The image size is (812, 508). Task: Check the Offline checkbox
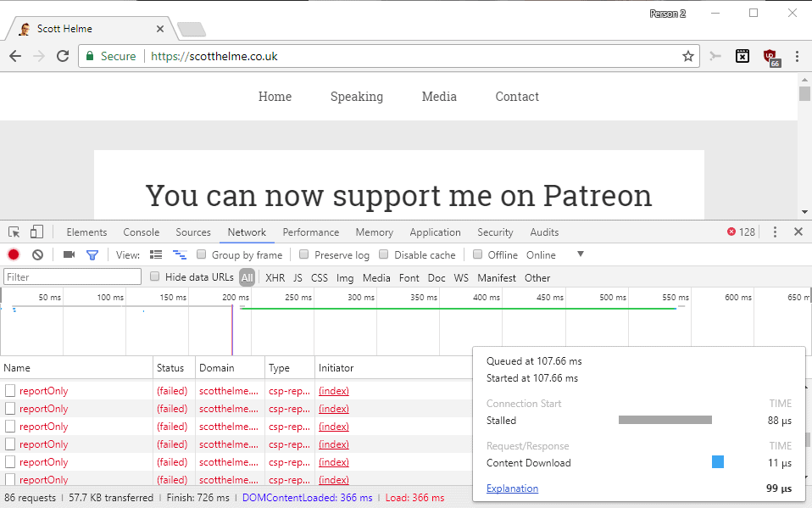(477, 254)
